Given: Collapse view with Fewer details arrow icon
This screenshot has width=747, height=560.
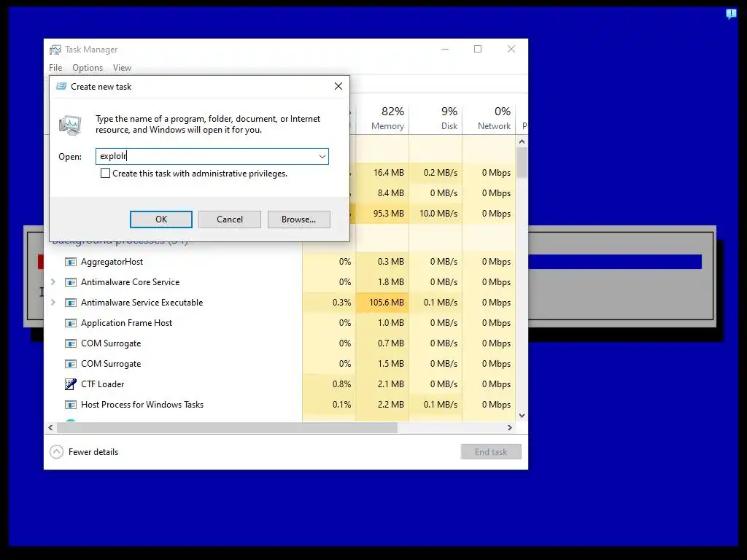Looking at the screenshot, I should pyautogui.click(x=56, y=452).
